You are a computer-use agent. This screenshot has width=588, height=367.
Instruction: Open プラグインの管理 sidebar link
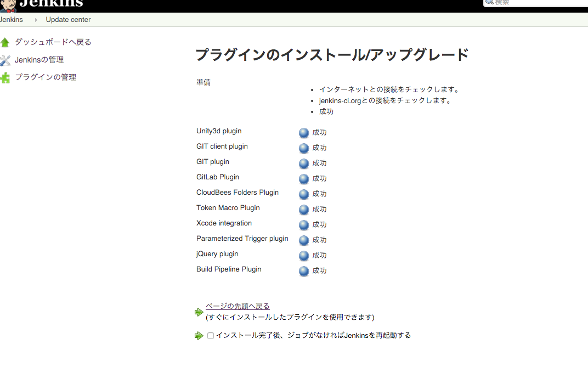pos(46,77)
